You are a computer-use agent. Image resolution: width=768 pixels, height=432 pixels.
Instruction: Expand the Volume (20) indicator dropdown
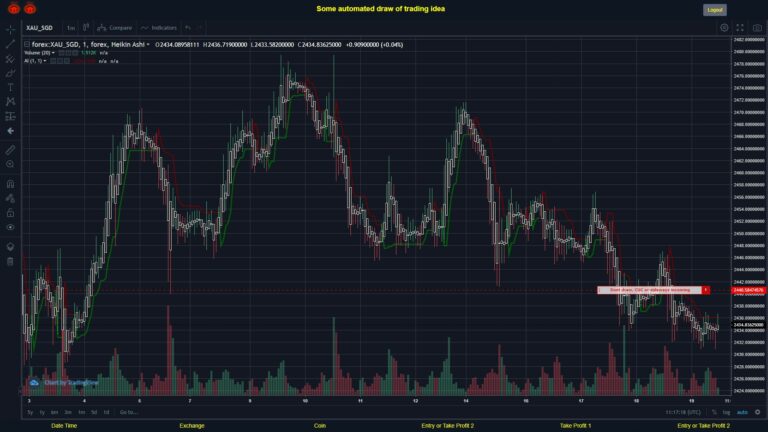[53, 53]
